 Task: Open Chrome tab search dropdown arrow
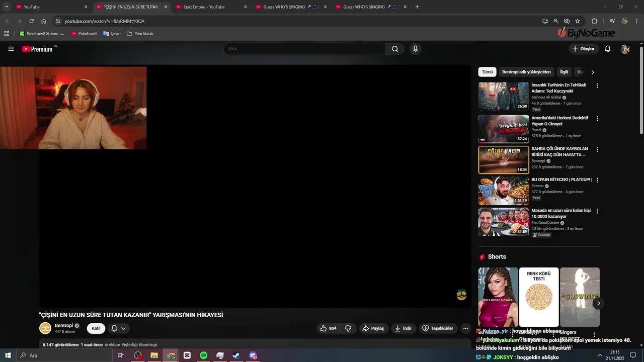point(7,7)
